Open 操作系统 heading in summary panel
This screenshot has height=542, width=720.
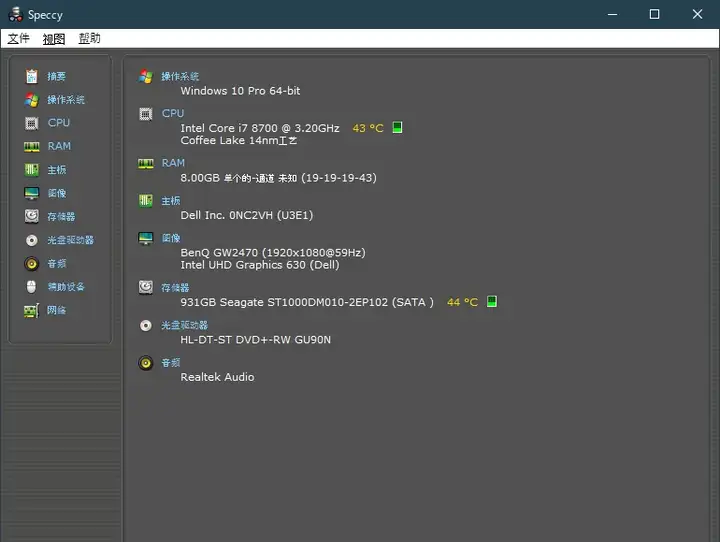tap(180, 77)
